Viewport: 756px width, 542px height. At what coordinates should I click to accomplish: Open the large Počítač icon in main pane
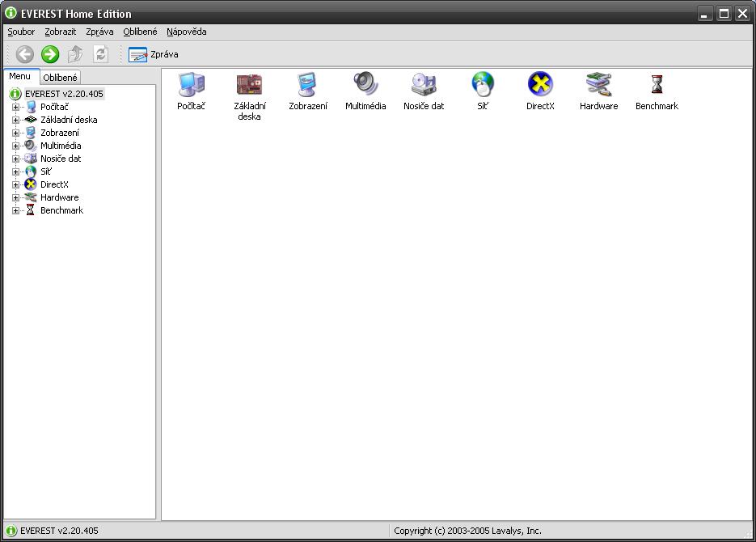coord(192,84)
